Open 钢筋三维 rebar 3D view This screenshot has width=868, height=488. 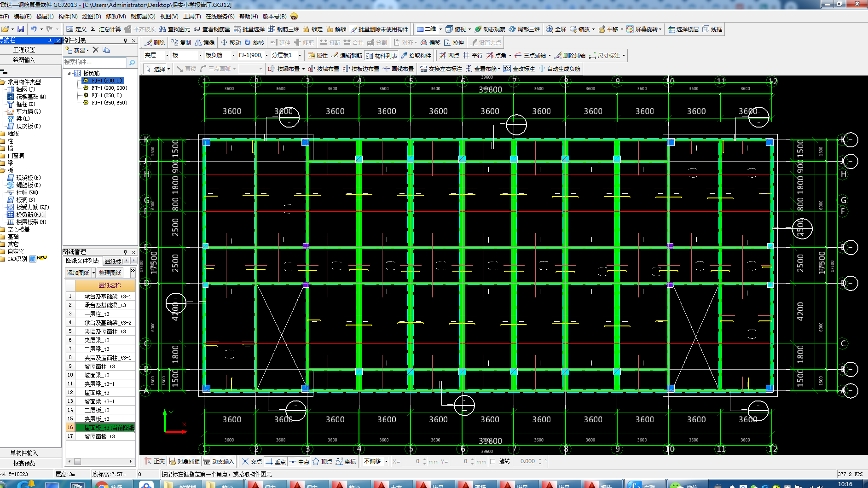pos(284,29)
